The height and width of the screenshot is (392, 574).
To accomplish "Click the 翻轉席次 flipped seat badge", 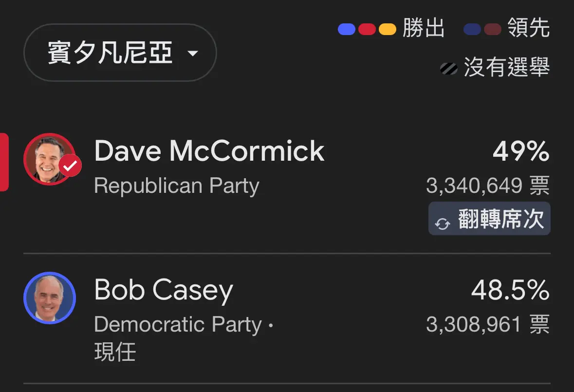I will click(489, 219).
